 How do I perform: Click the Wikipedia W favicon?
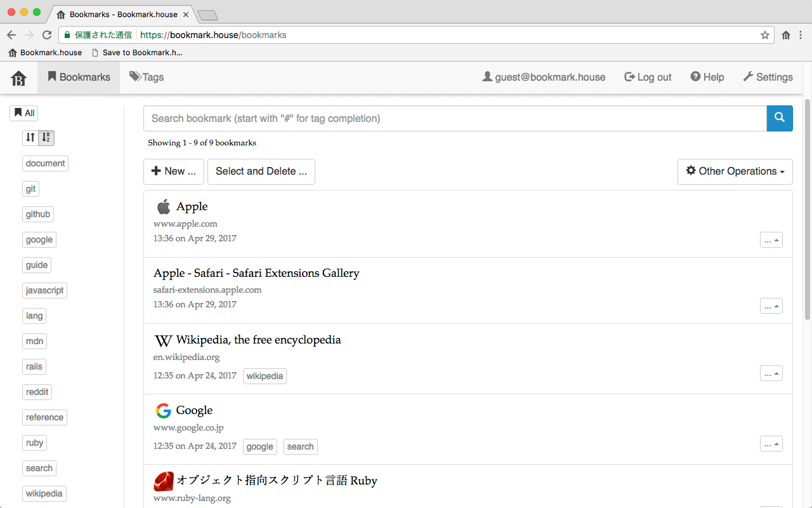[163, 341]
